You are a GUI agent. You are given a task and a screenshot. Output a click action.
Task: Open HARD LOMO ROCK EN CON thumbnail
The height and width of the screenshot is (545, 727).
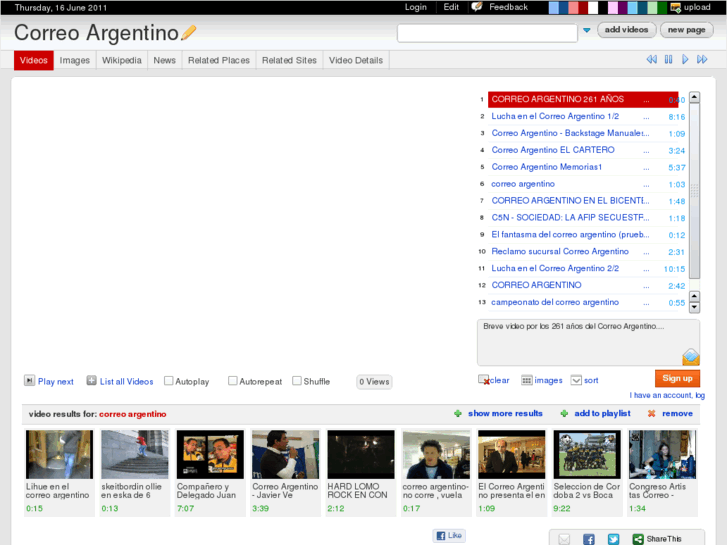[361, 454]
